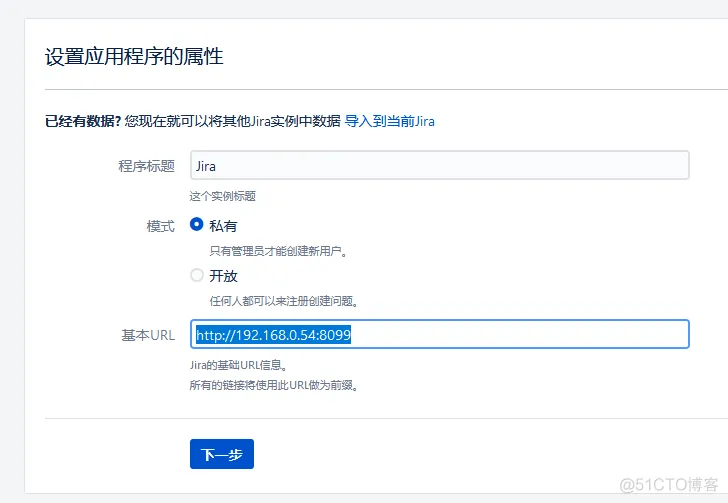Click the 已经有数据? bold text
This screenshot has width=728, height=503.
83,121
